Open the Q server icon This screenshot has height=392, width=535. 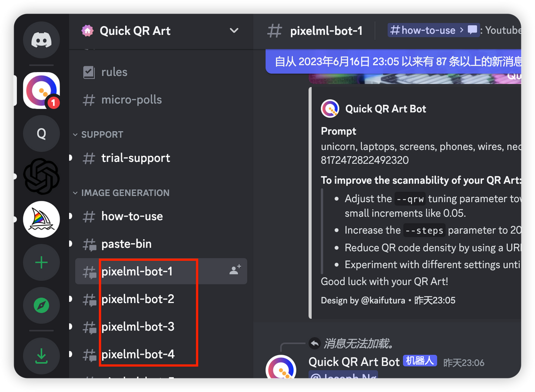tap(41, 133)
